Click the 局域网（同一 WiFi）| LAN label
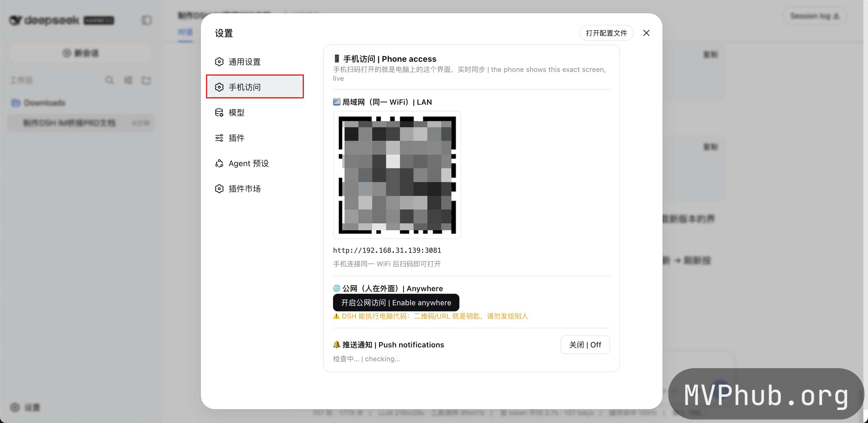This screenshot has height=423, width=868. (x=382, y=102)
